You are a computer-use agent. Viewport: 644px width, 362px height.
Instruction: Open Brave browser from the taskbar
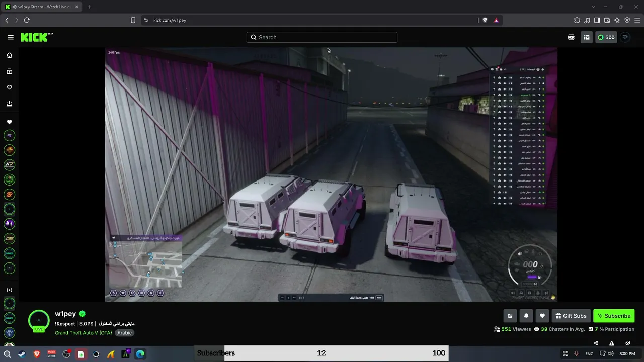point(37,354)
